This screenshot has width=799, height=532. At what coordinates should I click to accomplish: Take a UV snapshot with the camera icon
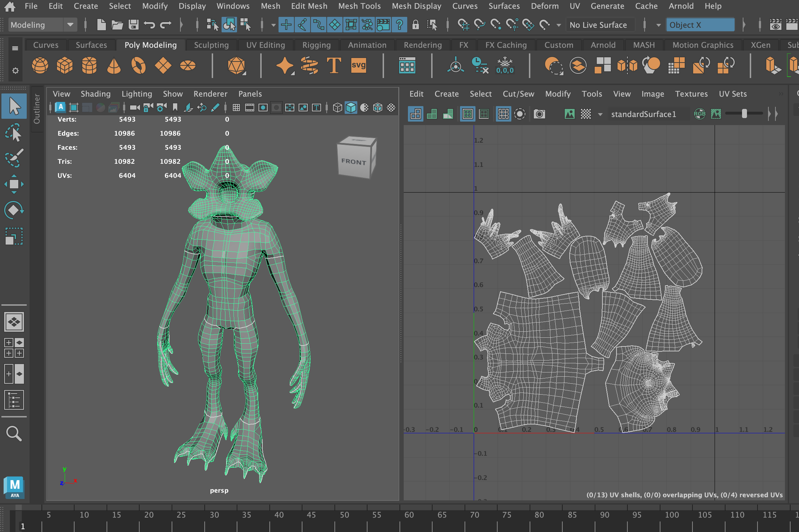point(539,113)
